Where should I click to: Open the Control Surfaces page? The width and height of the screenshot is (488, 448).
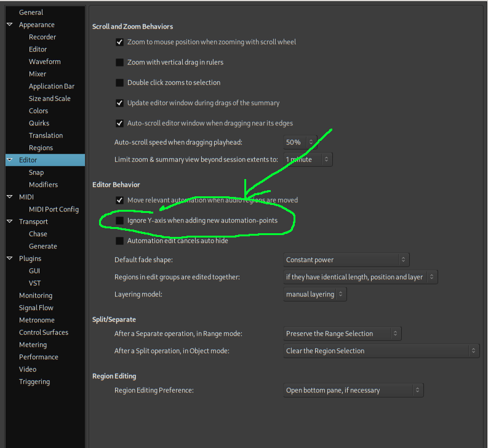click(44, 332)
